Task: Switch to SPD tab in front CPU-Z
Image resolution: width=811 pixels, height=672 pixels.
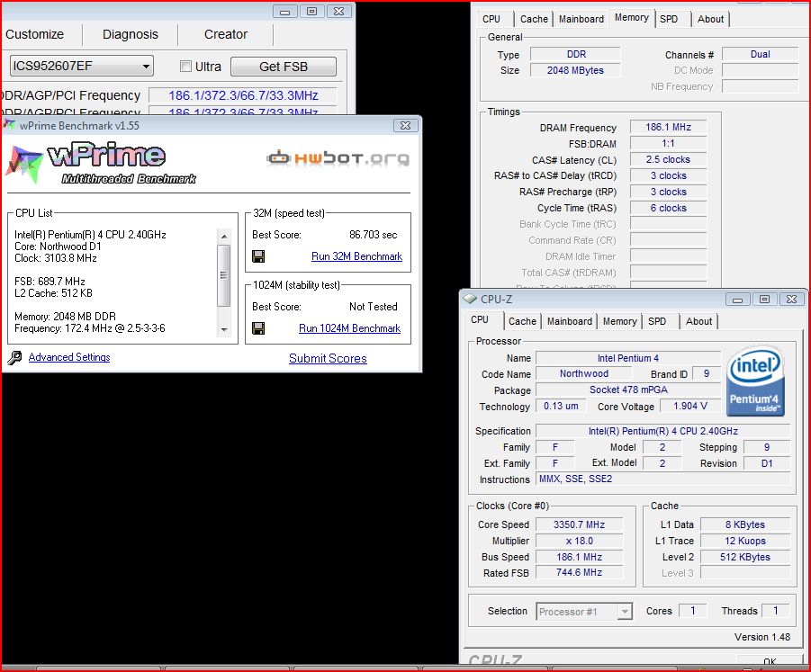Action: click(657, 321)
